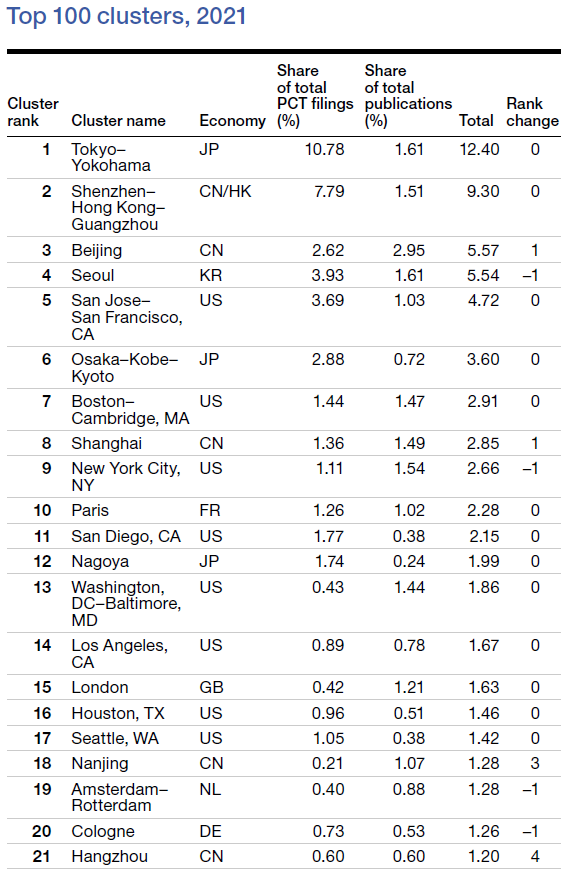Click Seoul's economy code KR
Screen dimensions: 562x870
211,275
